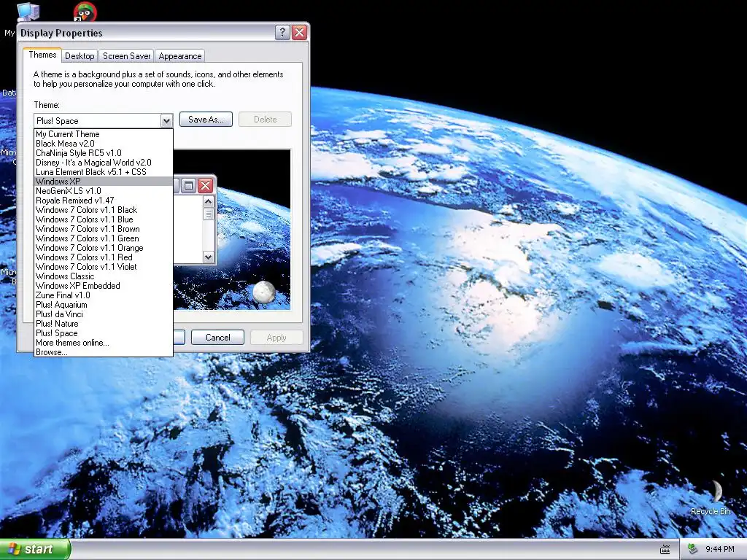
Task: Select the Black Mesa v2.0 theme
Action: 104,144
